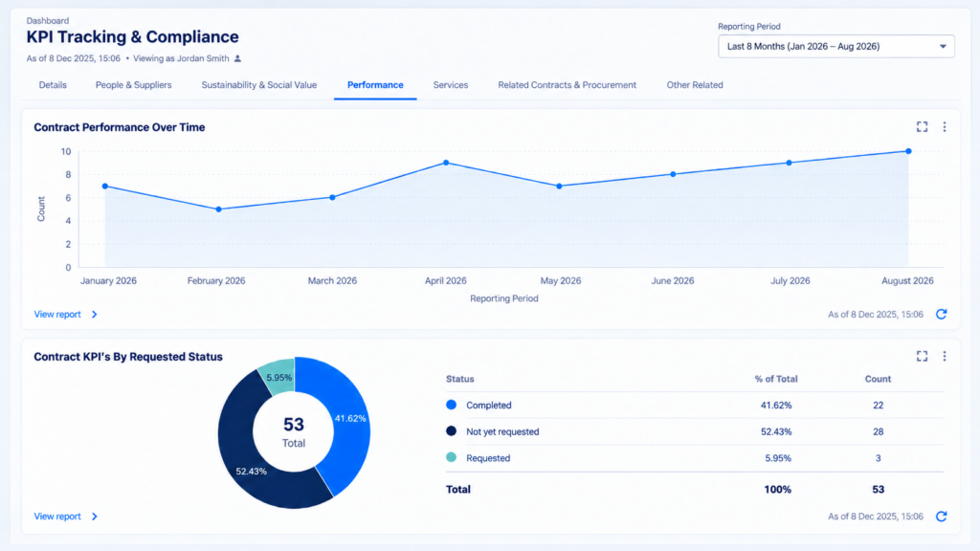
Task: Select the Not yet requested row label
Action: (502, 431)
